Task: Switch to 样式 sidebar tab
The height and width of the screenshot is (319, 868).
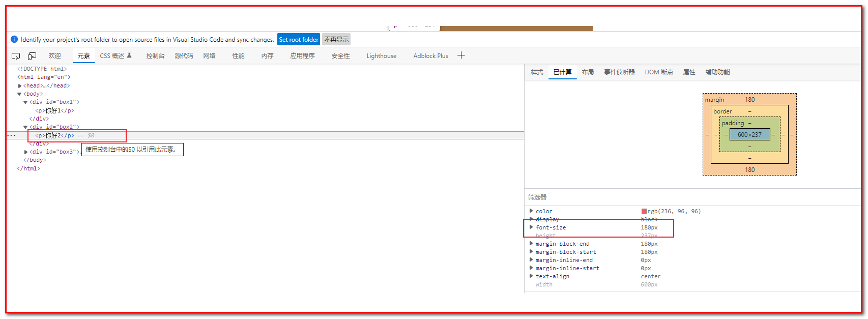Action: 537,72
